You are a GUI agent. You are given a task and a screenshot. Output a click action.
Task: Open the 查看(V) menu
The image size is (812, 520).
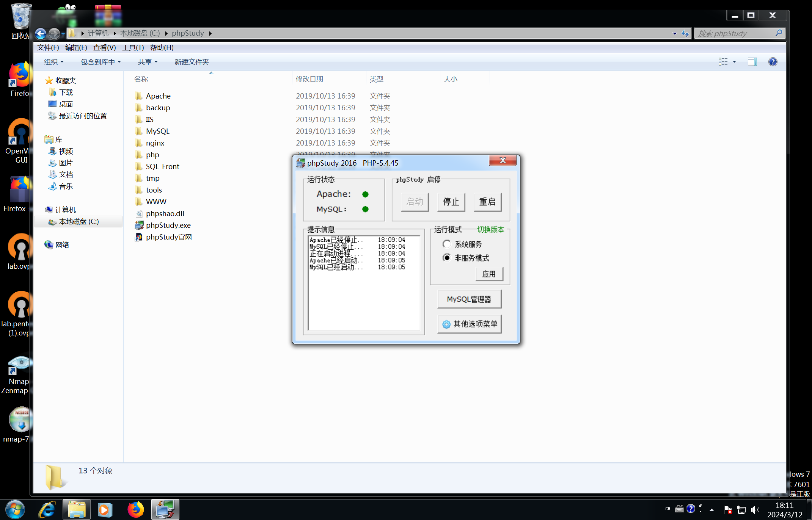(x=104, y=47)
